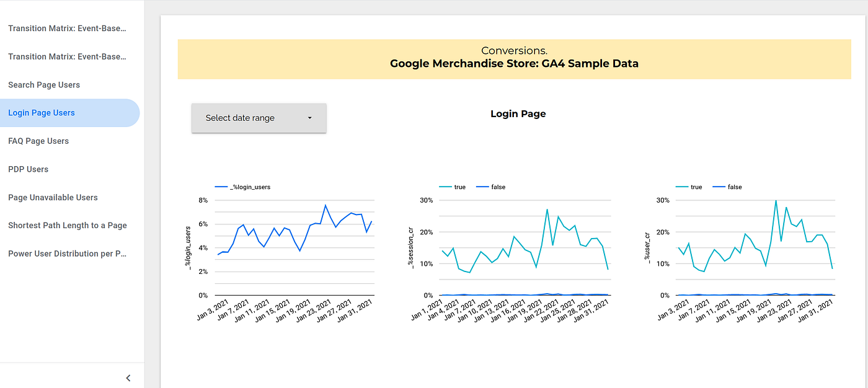Open the second Transition Matrix page
This screenshot has width=868, height=388.
(x=68, y=56)
